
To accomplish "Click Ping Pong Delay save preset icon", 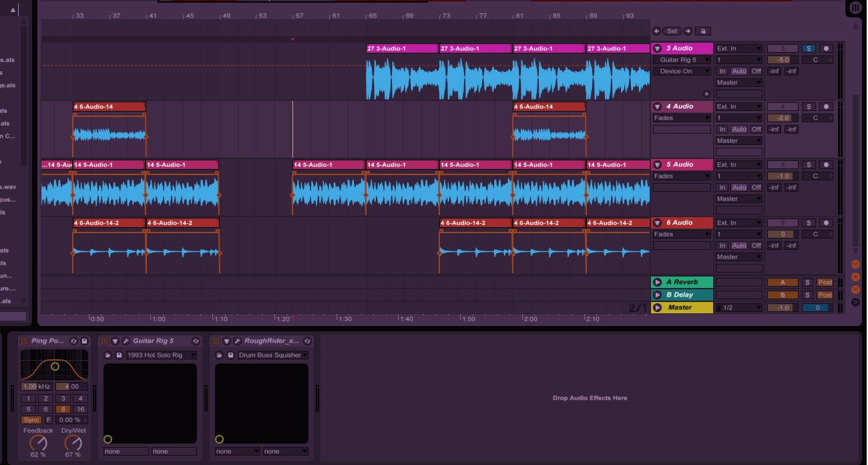I will pos(85,341).
